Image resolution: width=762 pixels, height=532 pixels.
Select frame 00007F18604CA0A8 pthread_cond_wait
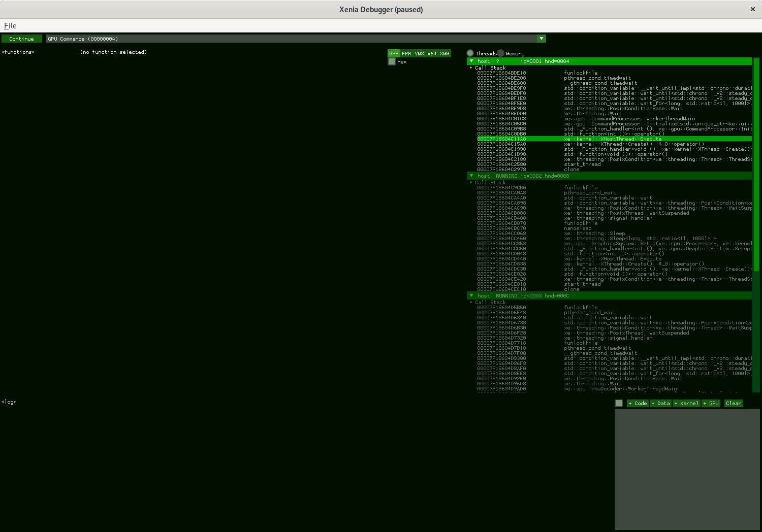[x=614, y=192]
